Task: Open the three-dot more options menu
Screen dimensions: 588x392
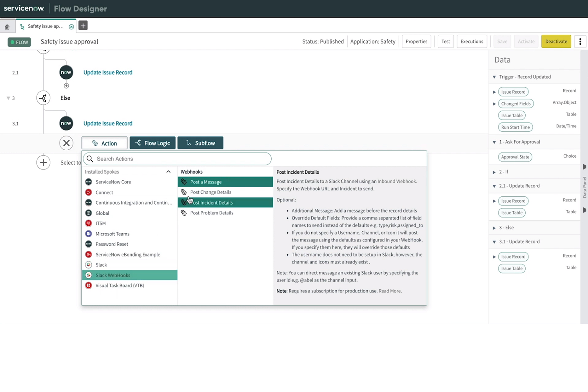Action: [580, 42]
